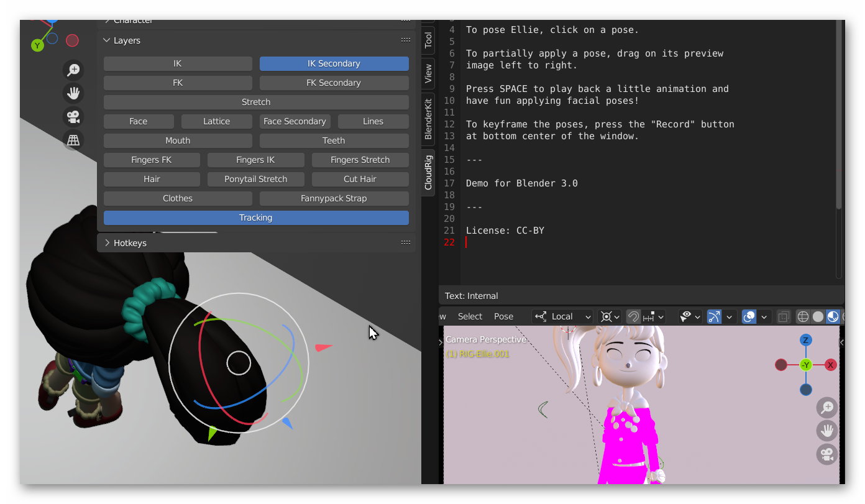
Task: Click the IK layer button
Action: click(x=178, y=63)
